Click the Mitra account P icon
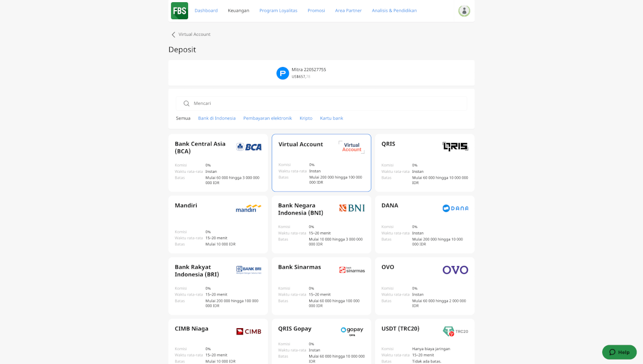Viewport: 643px width, 364px height. (x=282, y=73)
